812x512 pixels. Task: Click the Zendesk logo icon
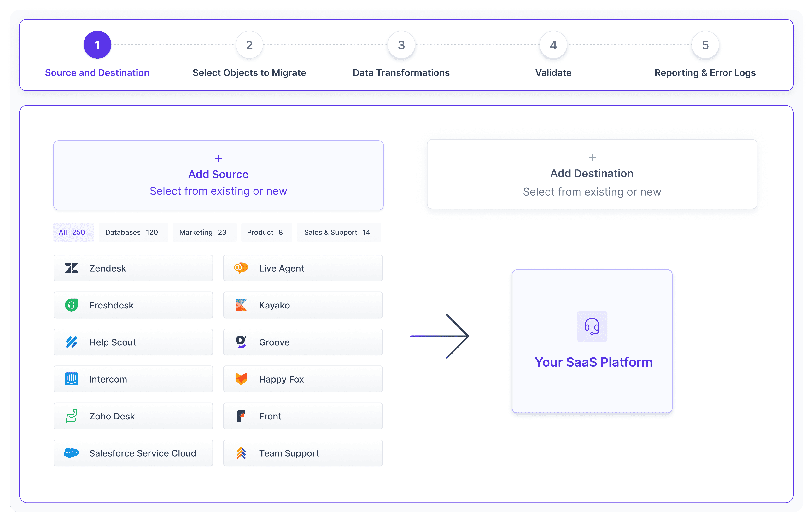(72, 268)
